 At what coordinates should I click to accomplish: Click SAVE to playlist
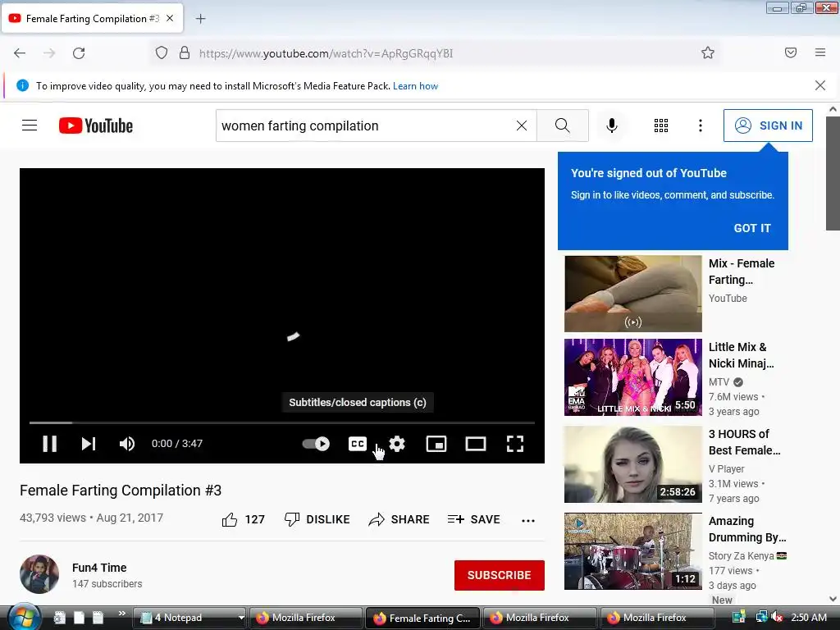[x=473, y=519]
